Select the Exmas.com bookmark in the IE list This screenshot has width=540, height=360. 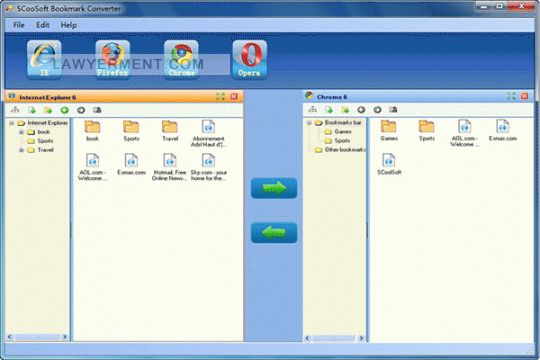point(131,165)
